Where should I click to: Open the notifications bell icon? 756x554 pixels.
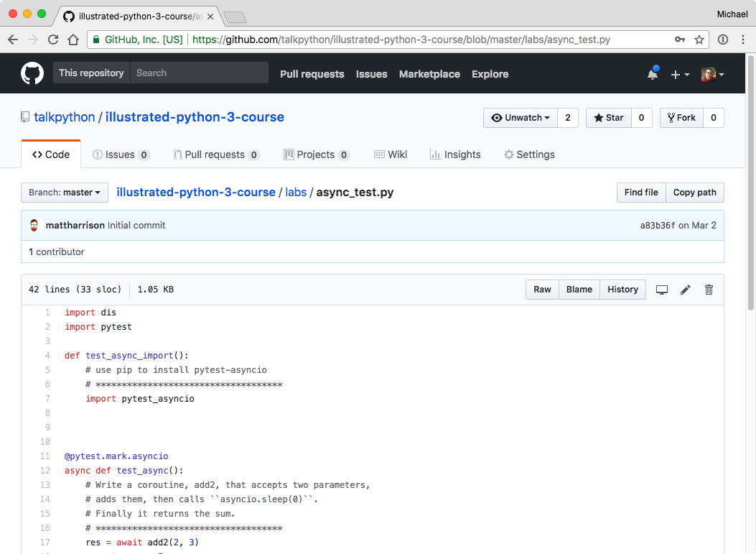pos(653,74)
